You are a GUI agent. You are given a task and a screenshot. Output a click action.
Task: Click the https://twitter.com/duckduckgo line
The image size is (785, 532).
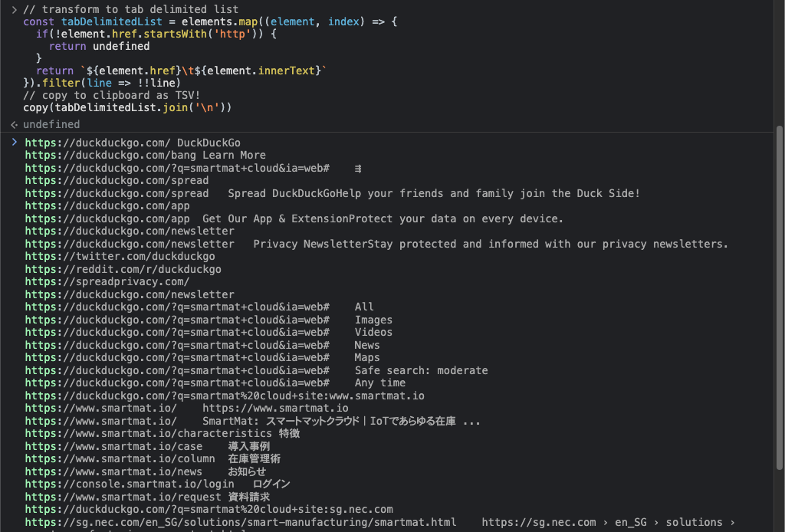(x=120, y=256)
